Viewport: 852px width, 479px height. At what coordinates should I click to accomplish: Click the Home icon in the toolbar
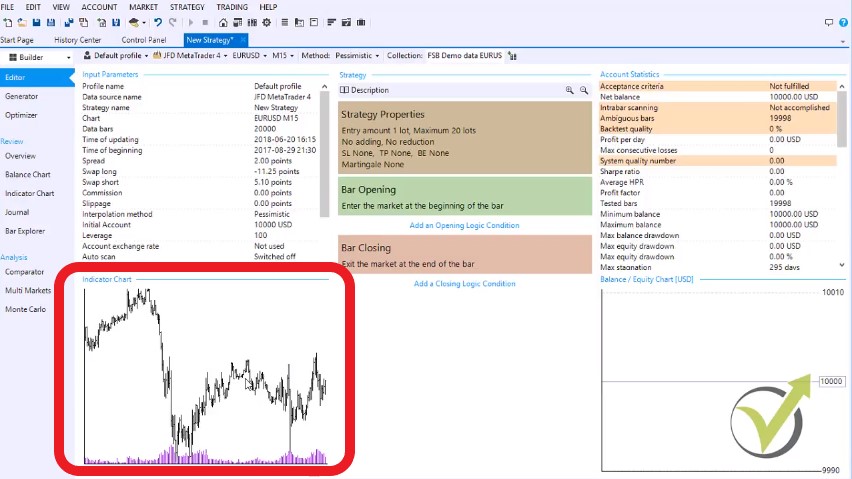[224, 22]
